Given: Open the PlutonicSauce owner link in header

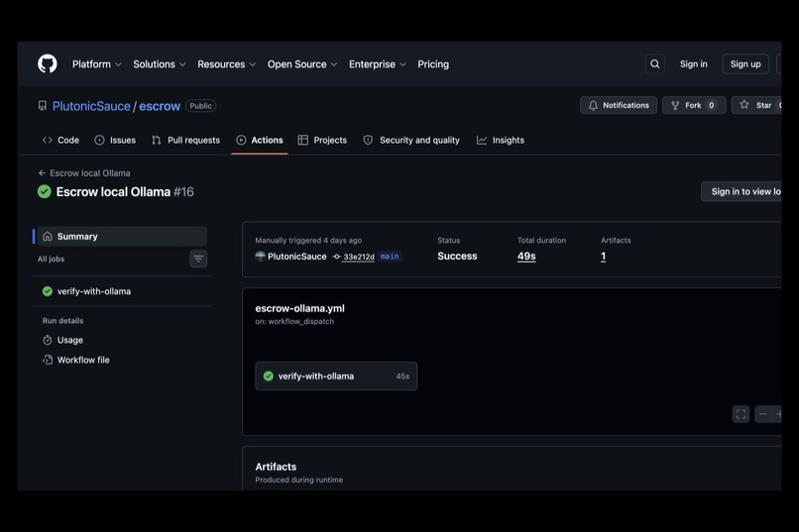Looking at the screenshot, I should [x=91, y=106].
